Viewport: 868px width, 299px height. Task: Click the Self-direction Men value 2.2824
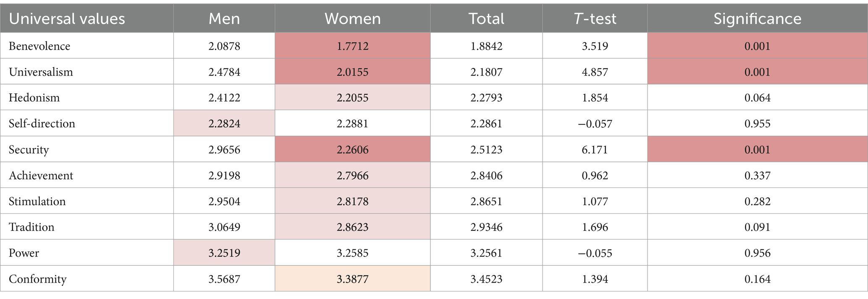point(224,124)
